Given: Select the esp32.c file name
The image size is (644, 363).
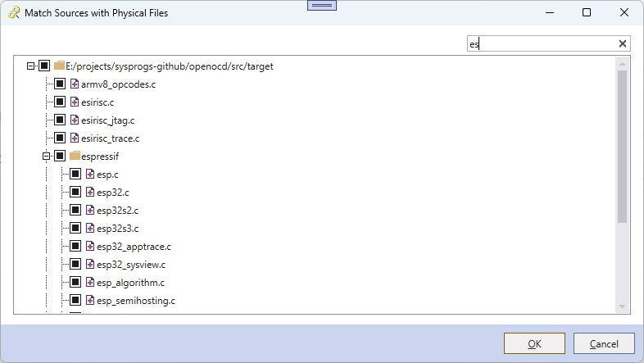Looking at the screenshot, I should pos(113,193).
